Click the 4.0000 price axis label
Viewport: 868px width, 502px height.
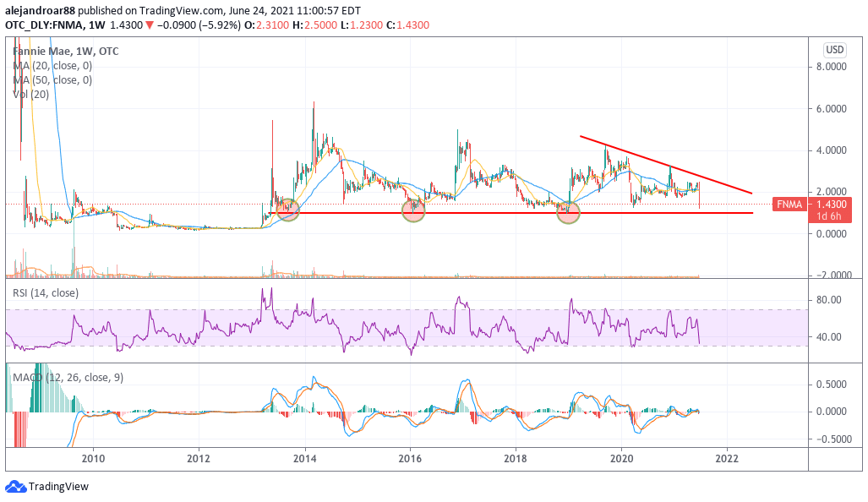[x=832, y=150]
